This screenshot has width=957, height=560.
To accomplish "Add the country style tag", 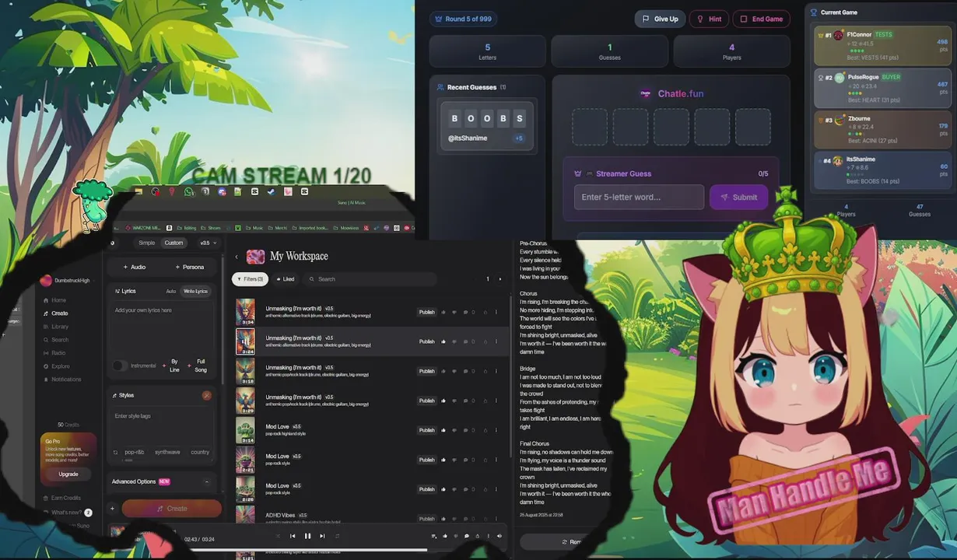I will click(x=200, y=452).
